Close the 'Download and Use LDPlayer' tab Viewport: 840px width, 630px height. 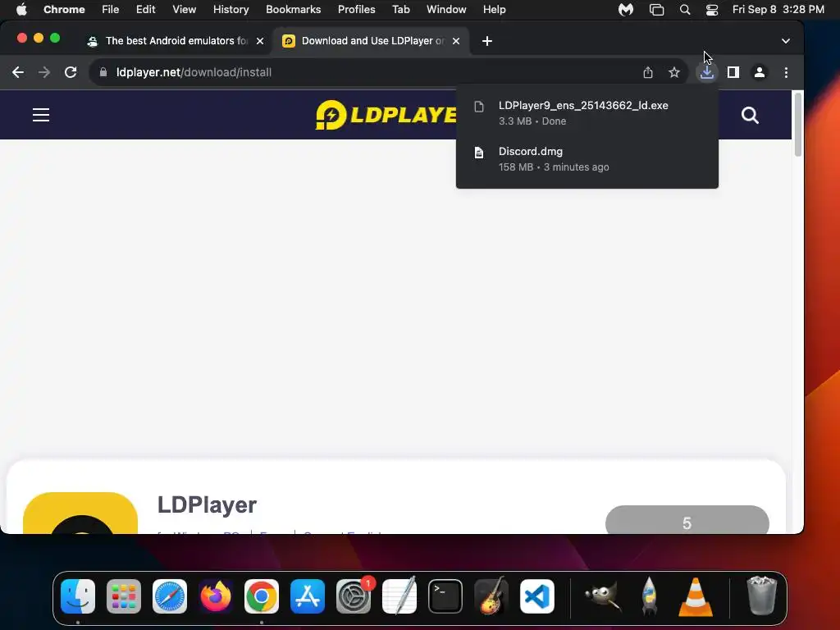456,41
